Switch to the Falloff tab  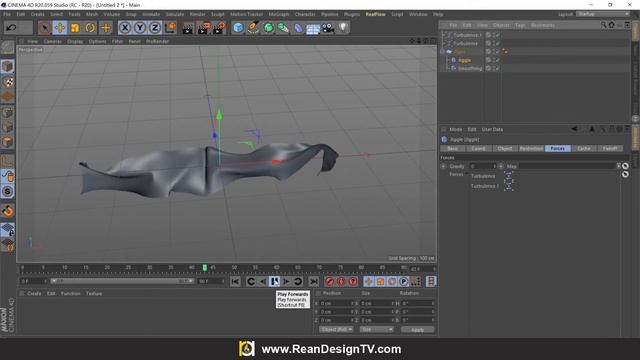pyautogui.click(x=610, y=149)
